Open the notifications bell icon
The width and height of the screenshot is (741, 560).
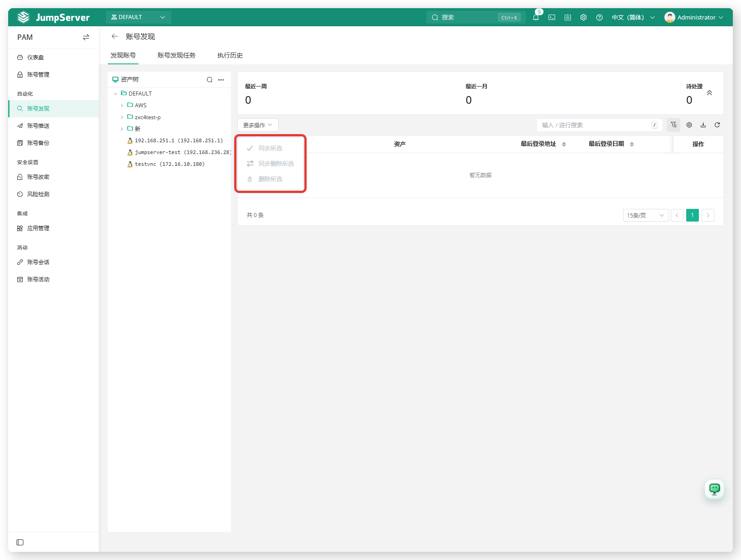(536, 17)
